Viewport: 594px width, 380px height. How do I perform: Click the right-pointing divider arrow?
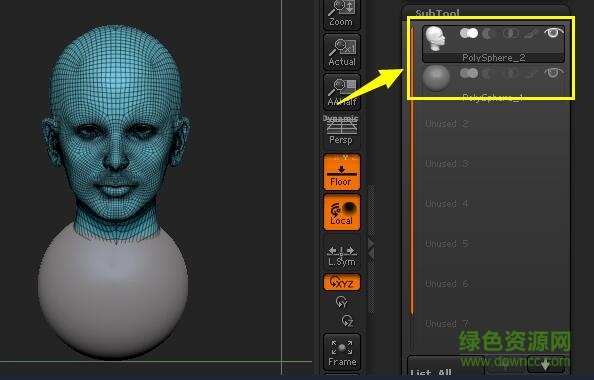pos(371,243)
